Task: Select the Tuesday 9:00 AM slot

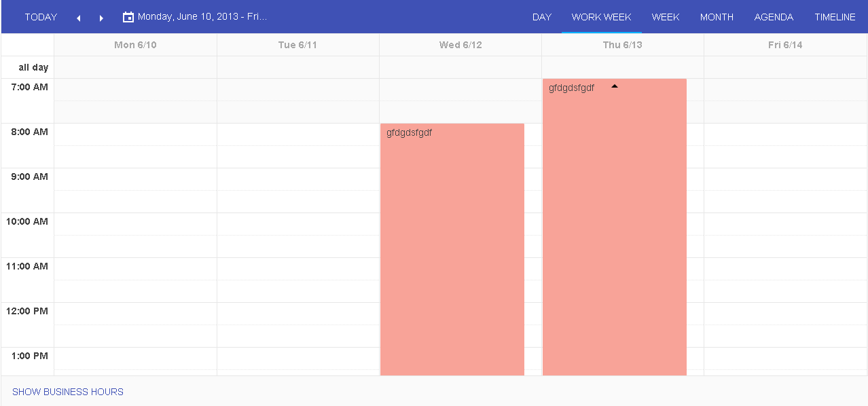Action: click(x=297, y=179)
